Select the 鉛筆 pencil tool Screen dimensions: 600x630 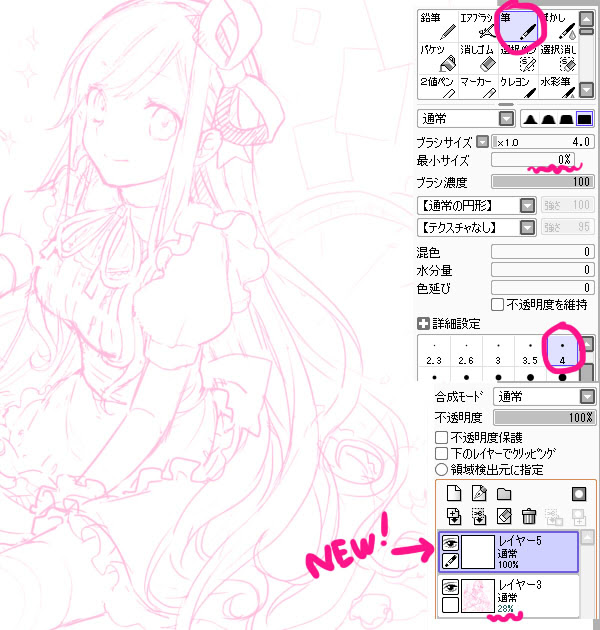click(x=438, y=26)
